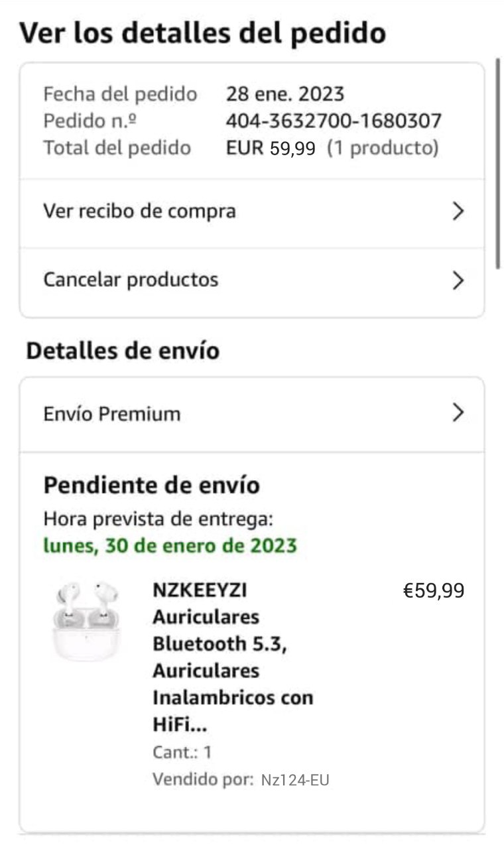Tap the arrow next to Cancelar productos
The height and width of the screenshot is (849, 504).
(458, 281)
